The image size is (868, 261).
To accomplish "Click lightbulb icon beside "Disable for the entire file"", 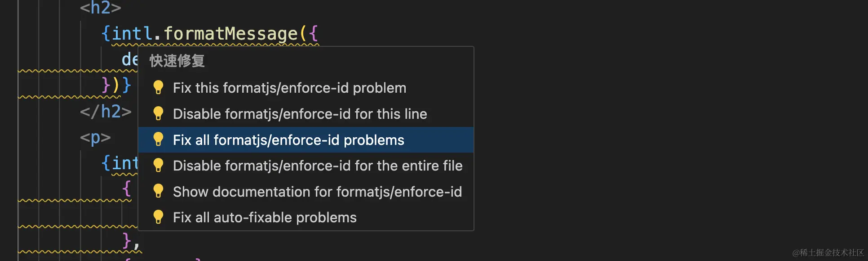I will coord(158,165).
